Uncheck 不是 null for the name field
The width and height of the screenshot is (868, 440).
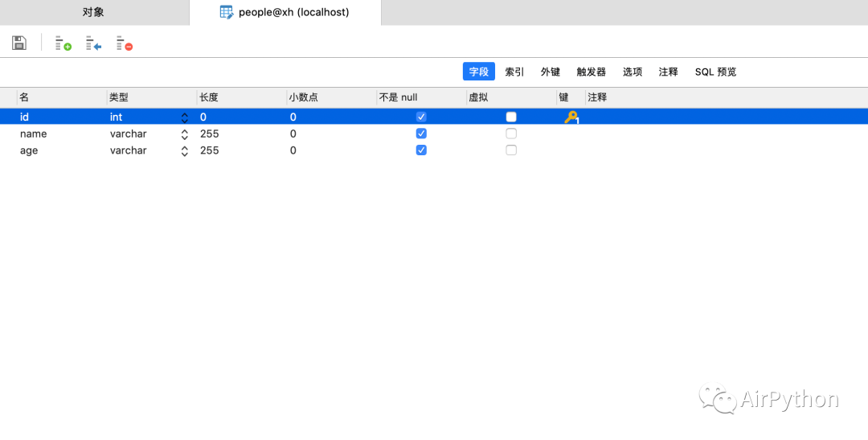click(421, 134)
